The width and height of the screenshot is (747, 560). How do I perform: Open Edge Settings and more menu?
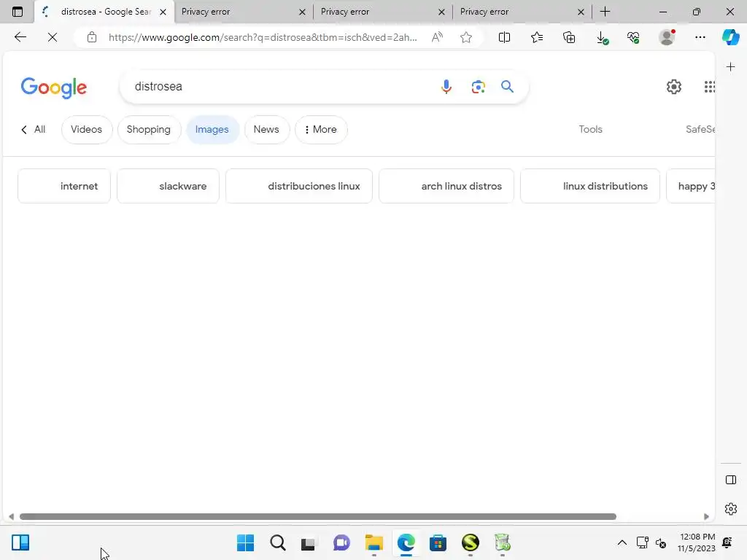coord(700,37)
